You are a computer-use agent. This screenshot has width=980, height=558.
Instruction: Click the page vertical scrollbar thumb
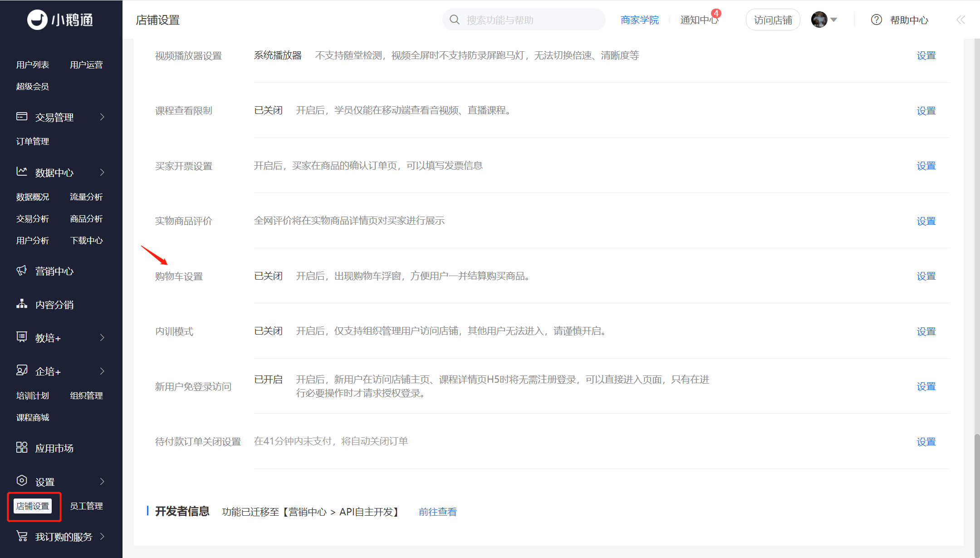pos(977,495)
